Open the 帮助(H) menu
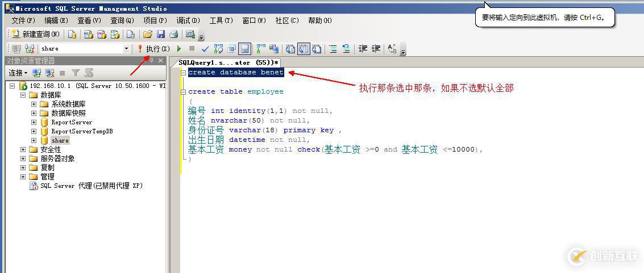 tap(320, 20)
